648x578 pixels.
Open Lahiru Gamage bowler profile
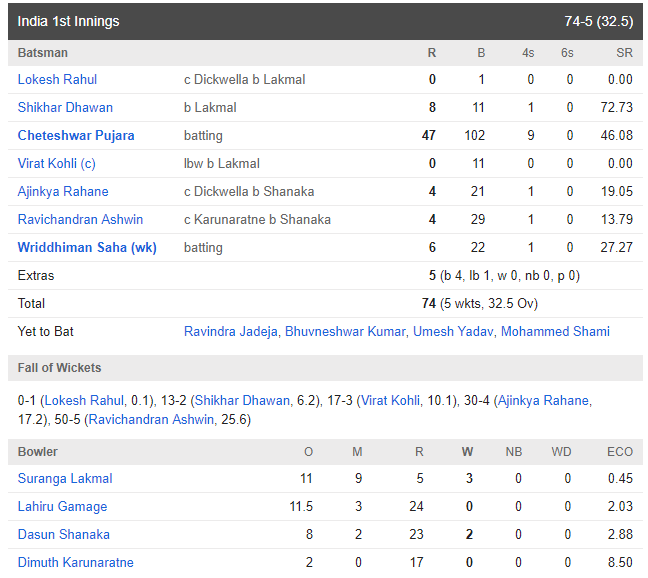[x=62, y=506]
